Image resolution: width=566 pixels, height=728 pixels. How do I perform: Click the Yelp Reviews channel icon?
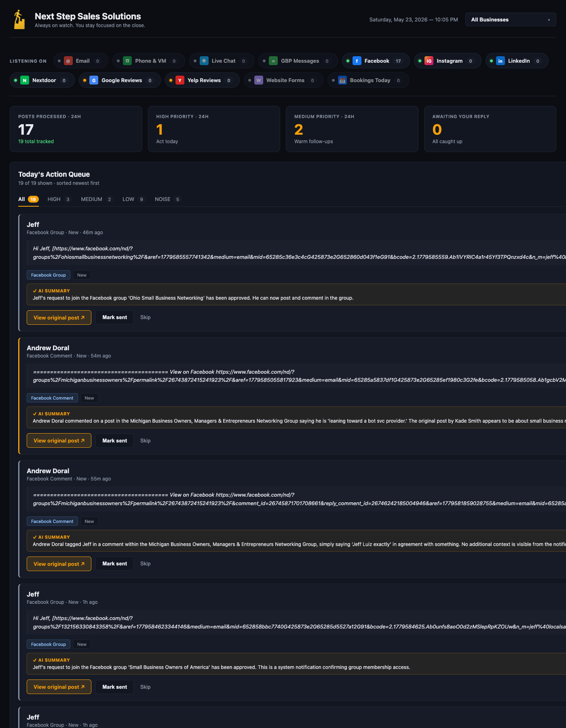pos(180,80)
